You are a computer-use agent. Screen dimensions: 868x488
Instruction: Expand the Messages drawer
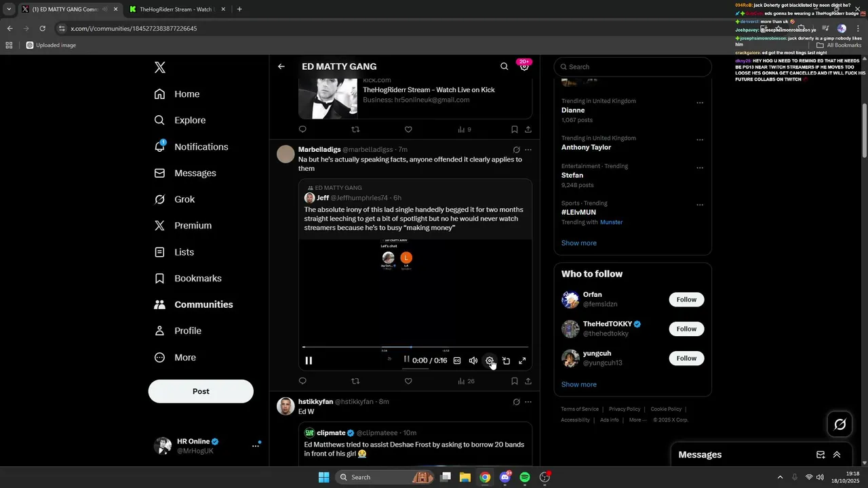pyautogui.click(x=837, y=455)
